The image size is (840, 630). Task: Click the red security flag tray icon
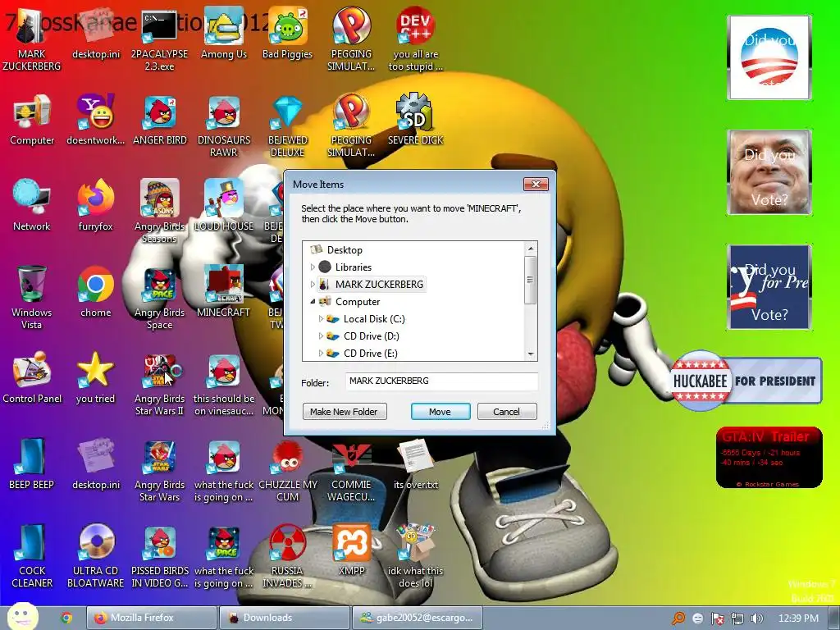coord(717,619)
